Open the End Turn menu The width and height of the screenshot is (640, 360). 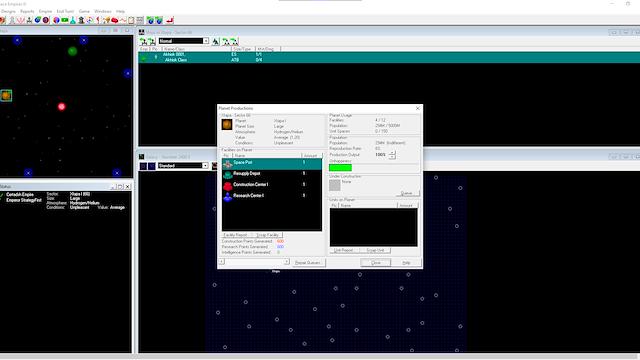[65, 11]
